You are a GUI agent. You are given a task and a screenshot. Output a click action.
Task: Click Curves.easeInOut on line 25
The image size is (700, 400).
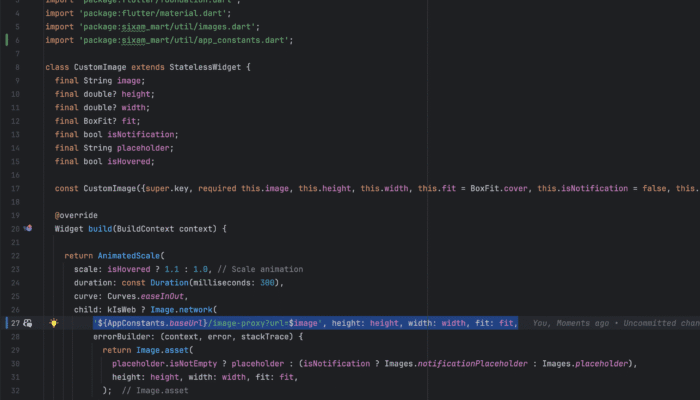pos(146,296)
